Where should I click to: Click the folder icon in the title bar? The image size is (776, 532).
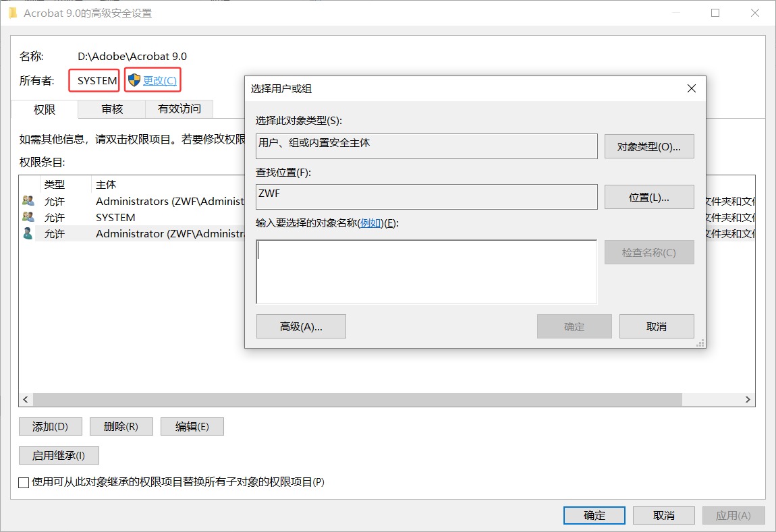pos(13,13)
